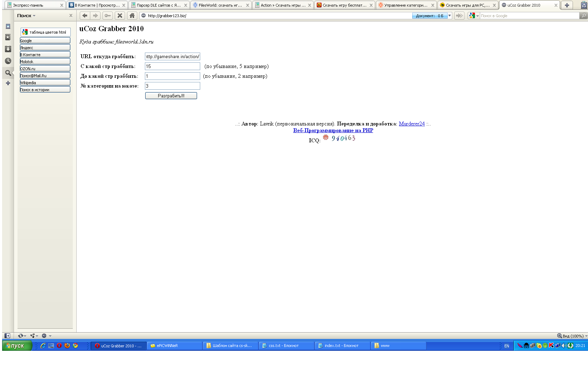This screenshot has width=588, height=368.
Task: Launch Opera from the quick launch bar
Action: (59, 346)
